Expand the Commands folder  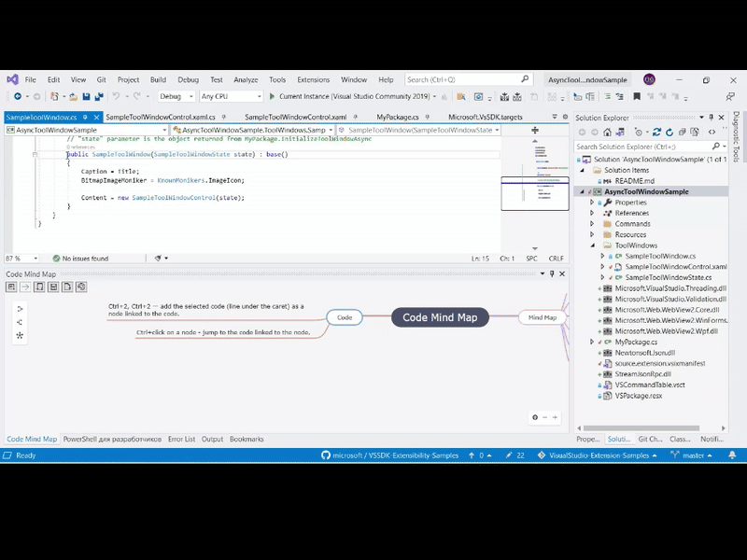tap(592, 224)
